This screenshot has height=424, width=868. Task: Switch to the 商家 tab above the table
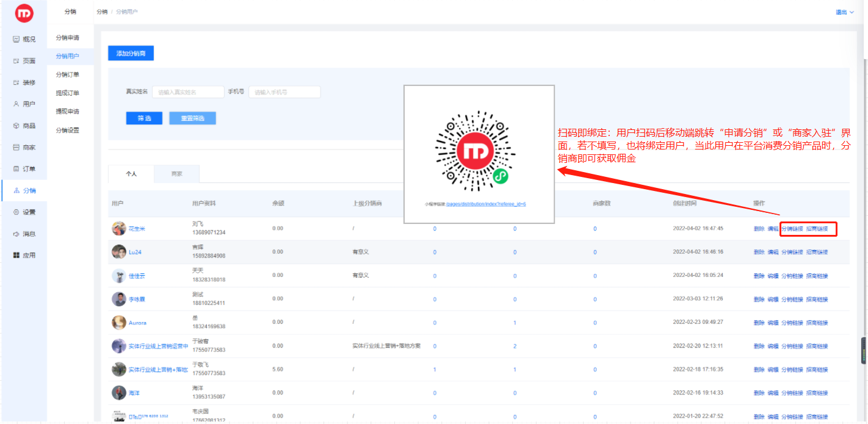(x=177, y=174)
